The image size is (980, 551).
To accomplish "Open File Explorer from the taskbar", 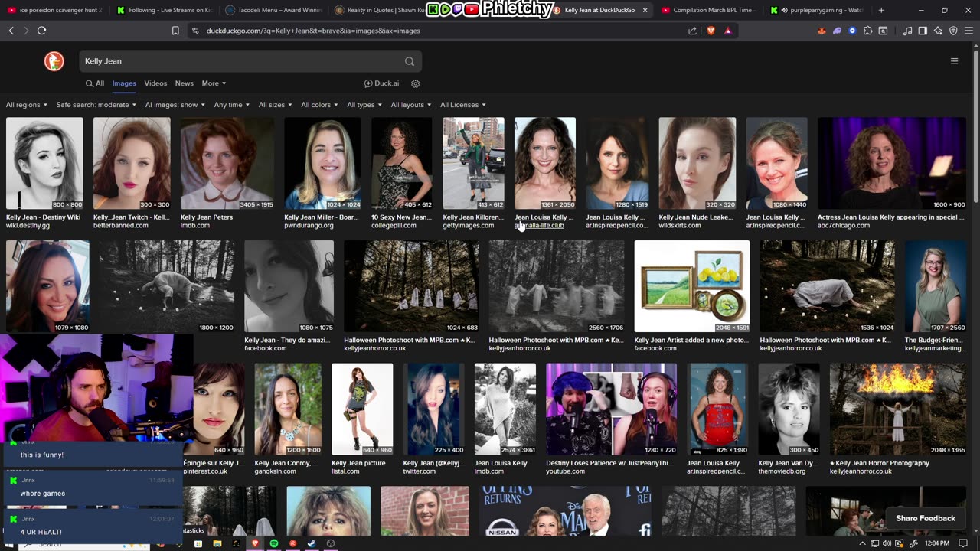I will click(217, 543).
